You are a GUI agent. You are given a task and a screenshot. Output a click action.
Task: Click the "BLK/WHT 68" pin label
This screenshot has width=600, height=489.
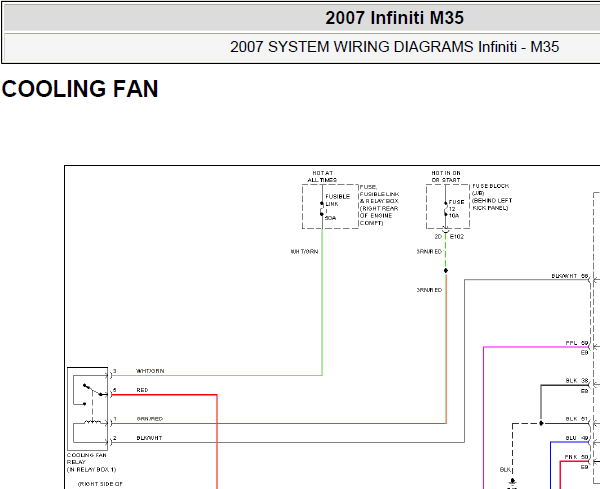tap(569, 276)
